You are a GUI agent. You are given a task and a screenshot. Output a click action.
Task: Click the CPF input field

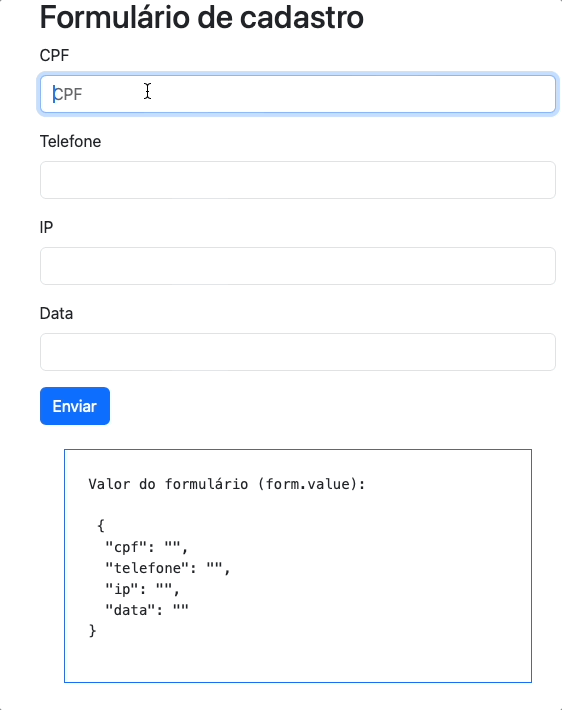tap(298, 94)
